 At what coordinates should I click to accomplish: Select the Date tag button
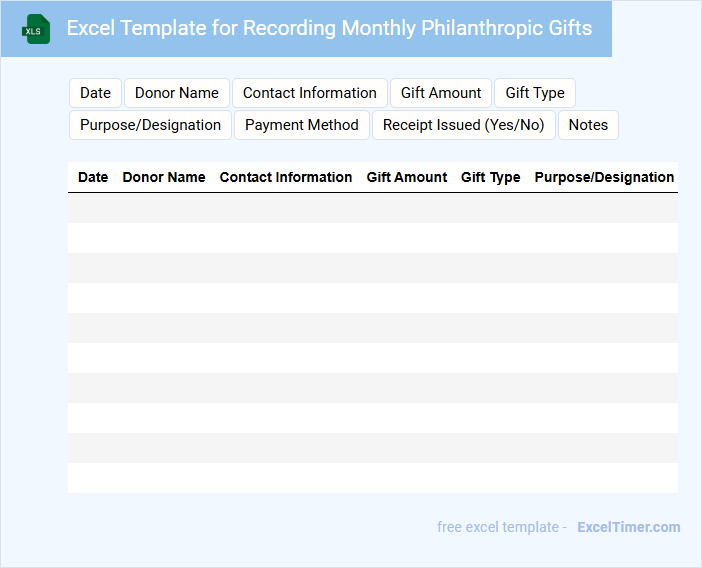[x=96, y=93]
